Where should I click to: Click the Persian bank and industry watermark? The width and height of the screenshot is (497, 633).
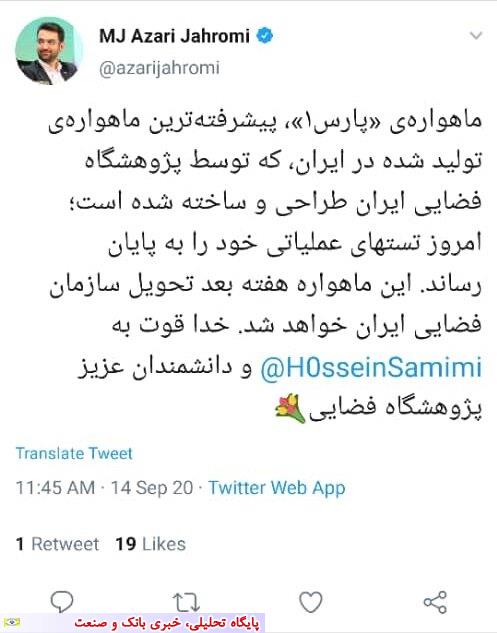click(x=166, y=623)
